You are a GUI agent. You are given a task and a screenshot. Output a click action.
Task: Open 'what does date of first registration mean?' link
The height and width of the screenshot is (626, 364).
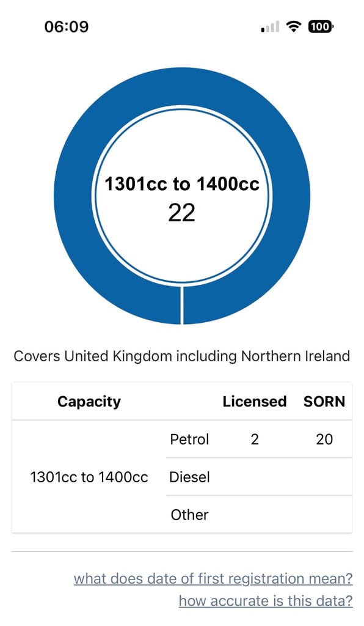(213, 578)
